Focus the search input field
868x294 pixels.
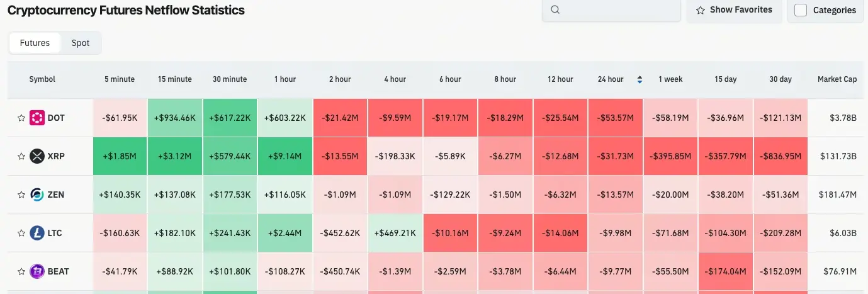tap(611, 9)
